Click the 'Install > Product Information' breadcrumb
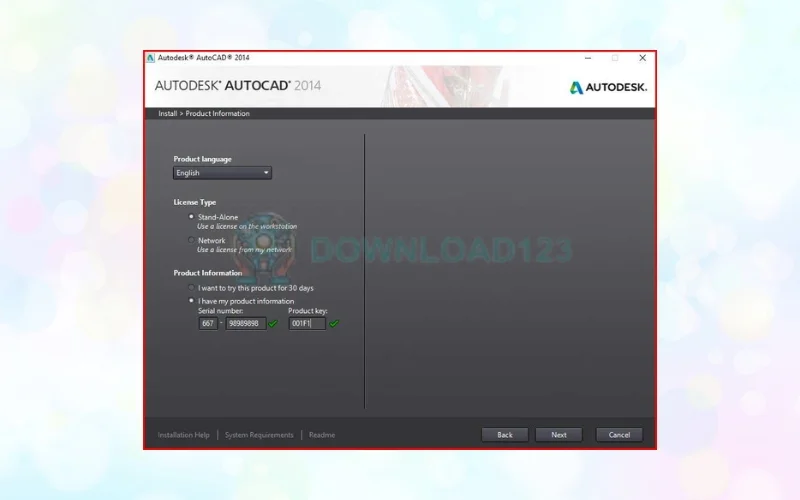Viewport: 800px width, 500px height. pos(204,114)
